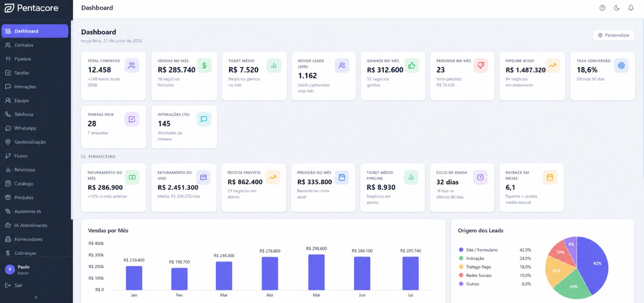Select the Telefonia phone icon

click(x=8, y=115)
